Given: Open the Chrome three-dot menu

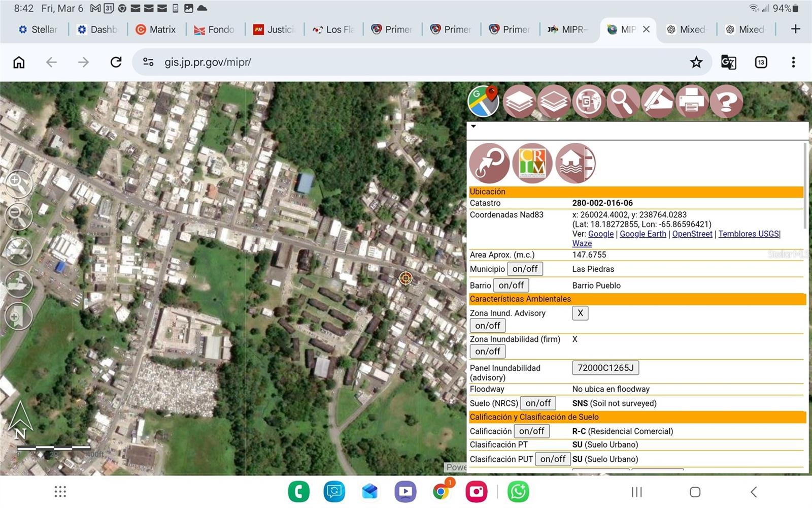Looking at the screenshot, I should coord(793,62).
